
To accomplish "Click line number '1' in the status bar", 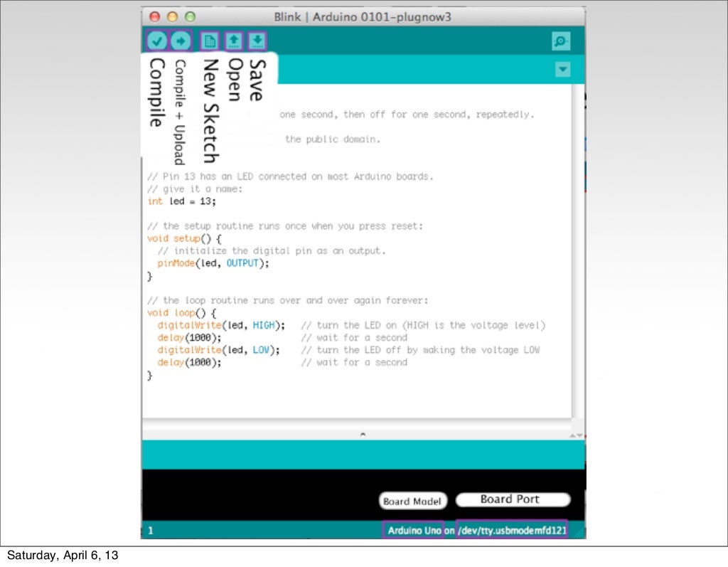I will (151, 530).
